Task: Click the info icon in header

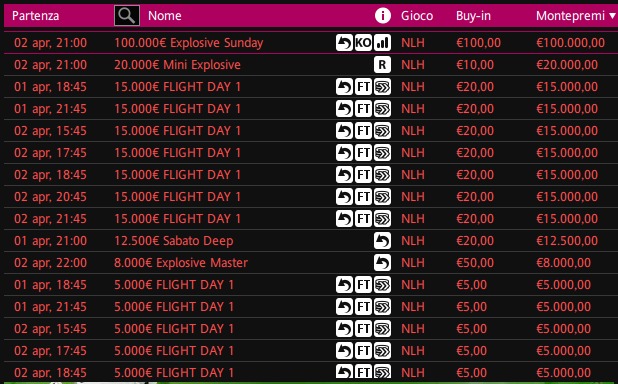Action: 383,16
